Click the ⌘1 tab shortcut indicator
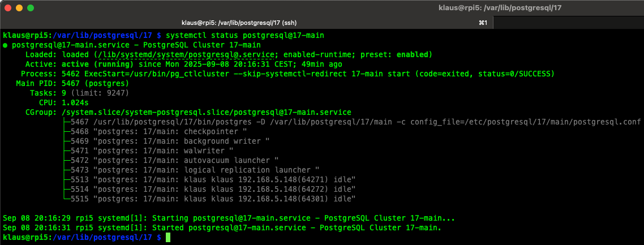 pyautogui.click(x=483, y=23)
